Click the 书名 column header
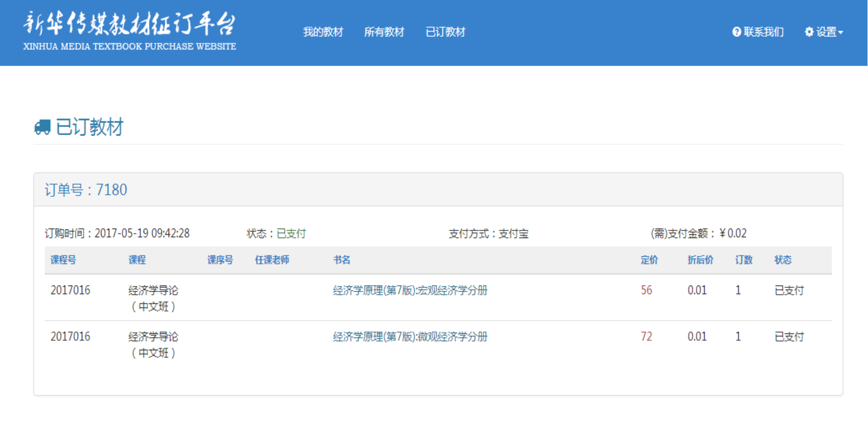This screenshot has height=424, width=868. [342, 260]
